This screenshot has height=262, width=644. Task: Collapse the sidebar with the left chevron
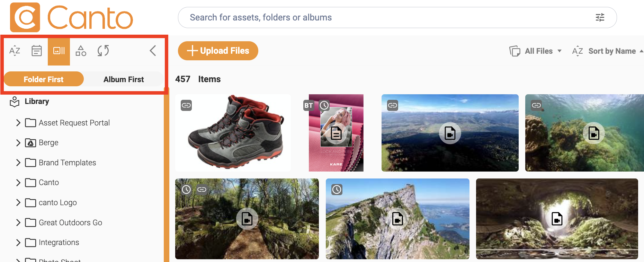tap(153, 51)
